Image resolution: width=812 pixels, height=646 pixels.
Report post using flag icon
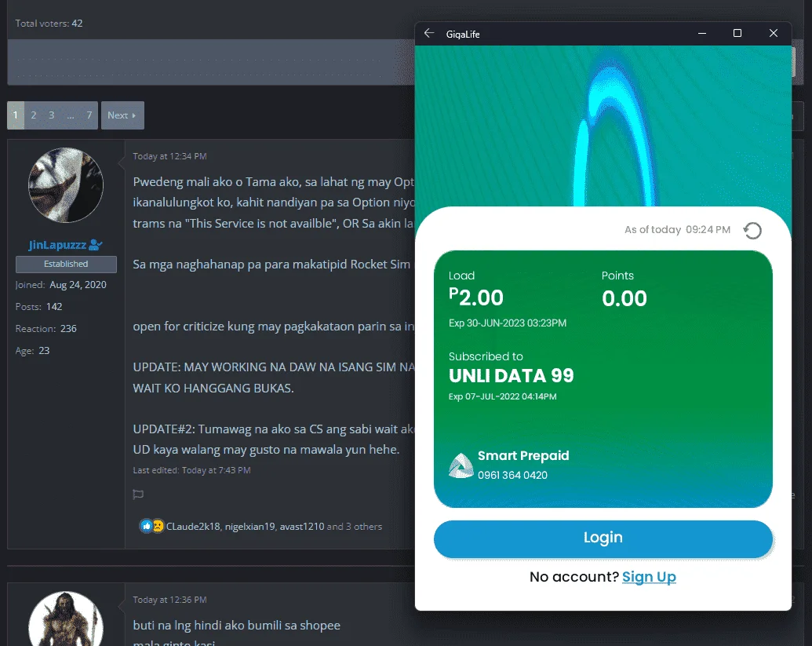138,495
